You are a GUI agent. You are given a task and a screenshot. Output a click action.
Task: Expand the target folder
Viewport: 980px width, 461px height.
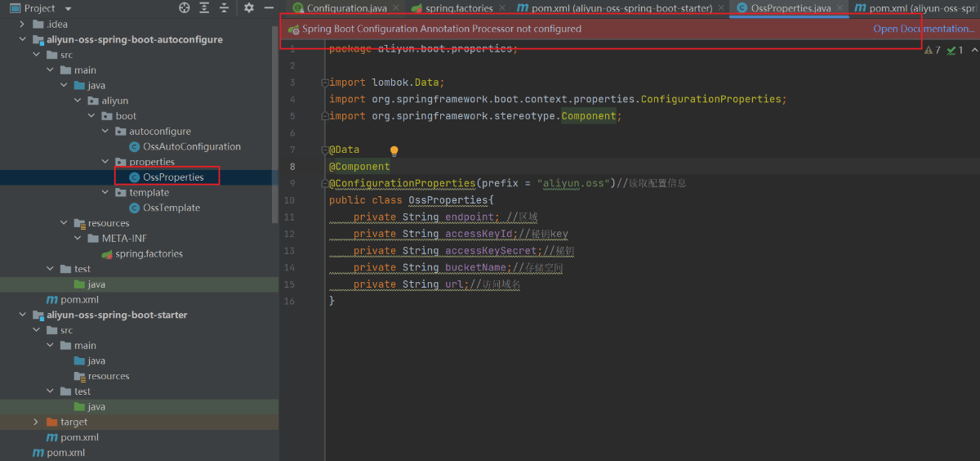pos(36,422)
